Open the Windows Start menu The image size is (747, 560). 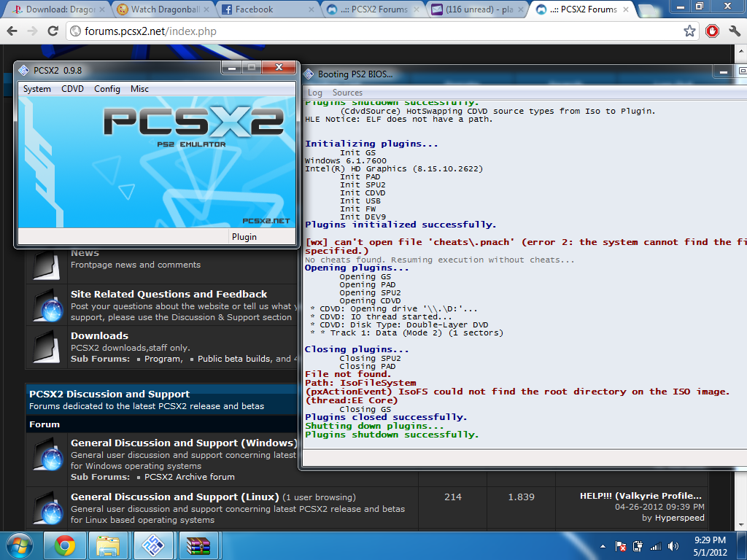[20, 545]
